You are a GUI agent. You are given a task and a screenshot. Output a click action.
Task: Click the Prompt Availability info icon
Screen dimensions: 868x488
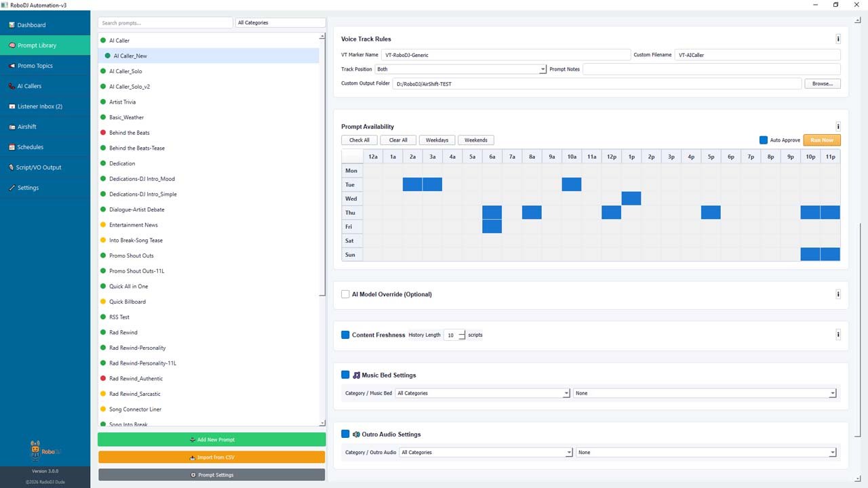[x=838, y=127]
